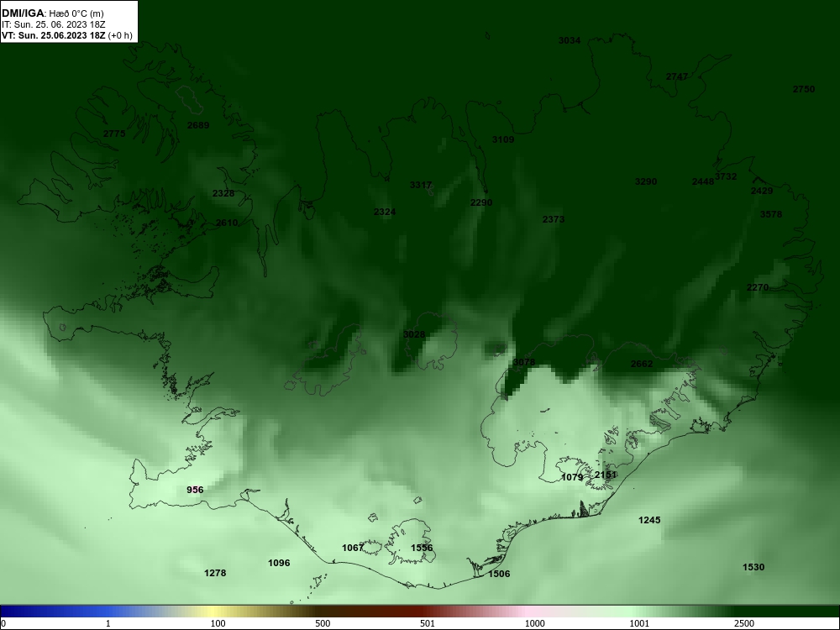The height and width of the screenshot is (630, 840).
Task: Click the map value 3732
Action: (726, 176)
